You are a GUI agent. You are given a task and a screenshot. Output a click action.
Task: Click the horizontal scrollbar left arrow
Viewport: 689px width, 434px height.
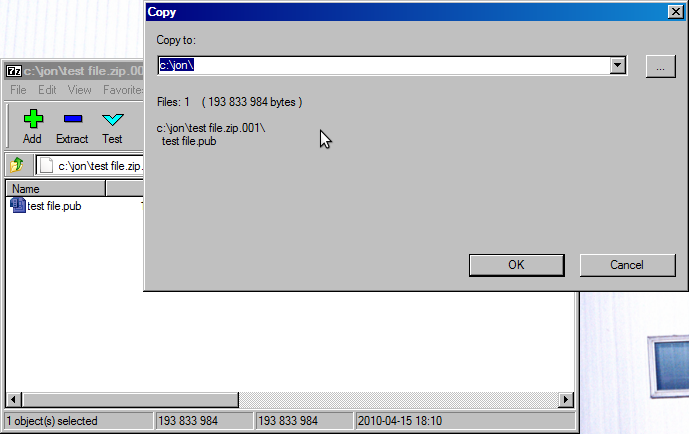13,400
